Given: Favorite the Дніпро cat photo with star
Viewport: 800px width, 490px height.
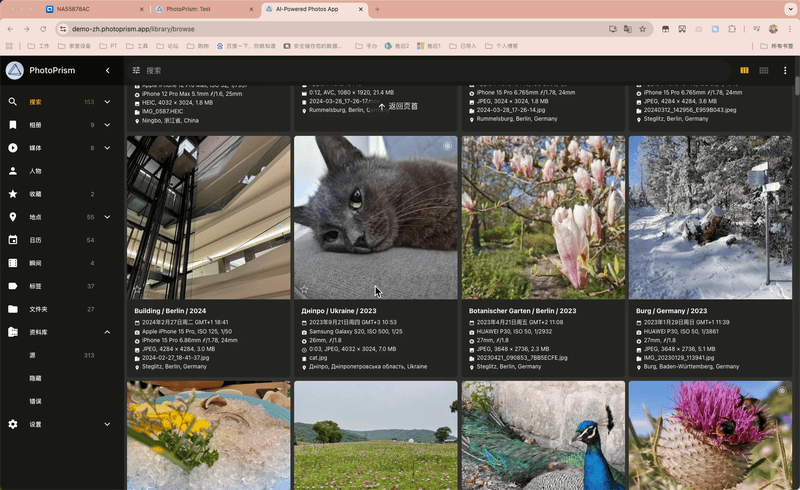Looking at the screenshot, I should tap(304, 290).
